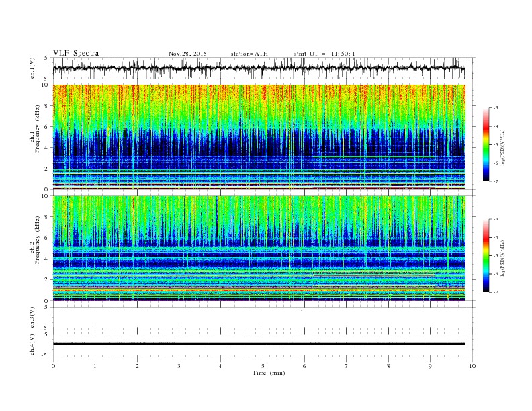The width and height of the screenshot is (532, 411).
Task: Click the "start UT = 11:50:1" header text
Action: [324, 54]
